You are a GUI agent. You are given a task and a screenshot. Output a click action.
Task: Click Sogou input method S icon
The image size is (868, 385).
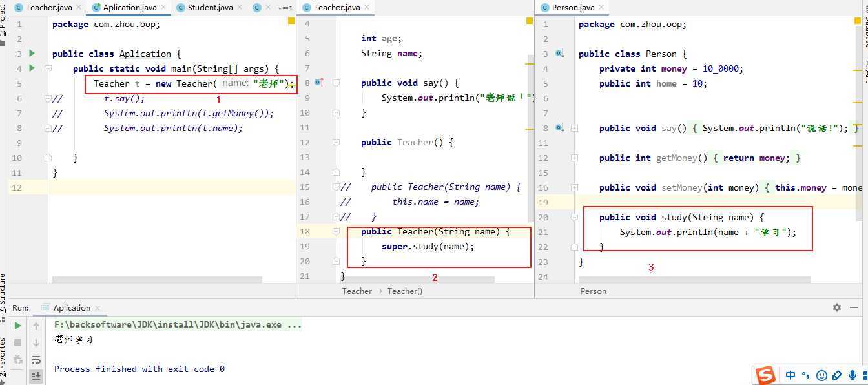(x=766, y=375)
